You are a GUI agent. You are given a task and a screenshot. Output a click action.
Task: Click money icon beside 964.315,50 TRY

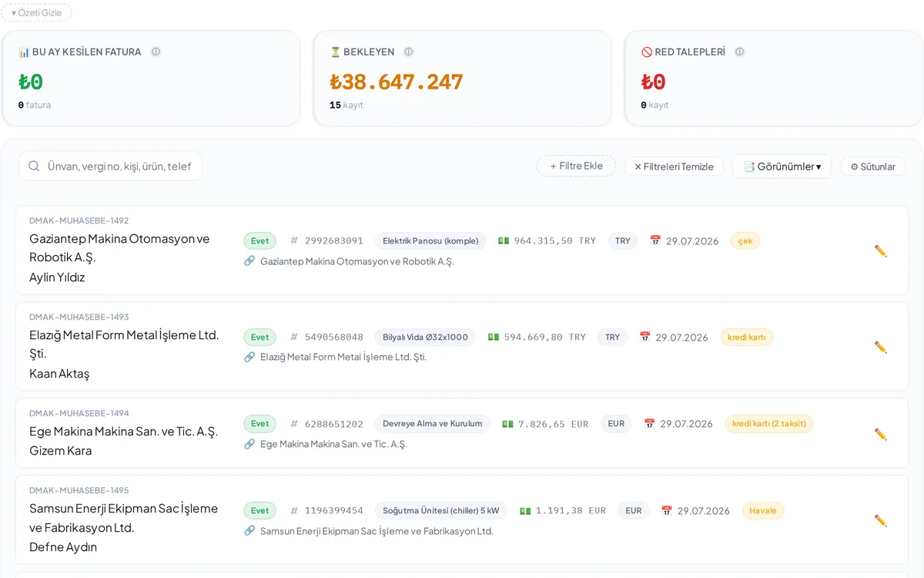[504, 240]
